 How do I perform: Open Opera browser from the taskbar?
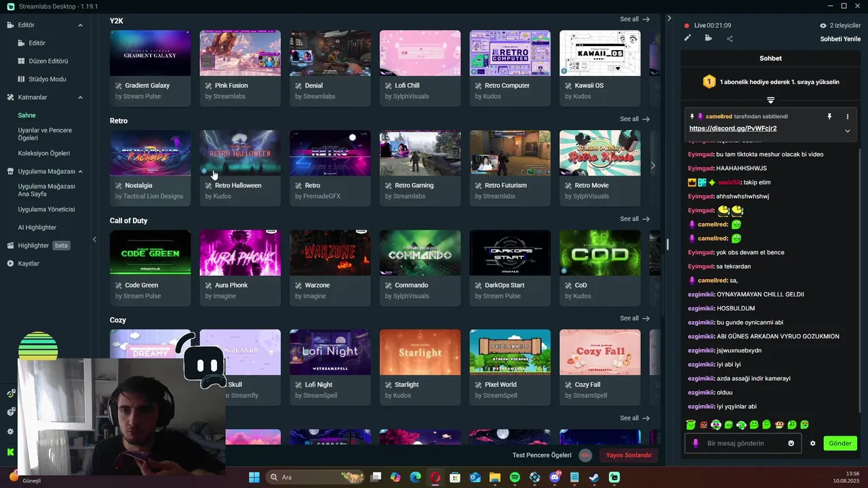[x=435, y=477]
